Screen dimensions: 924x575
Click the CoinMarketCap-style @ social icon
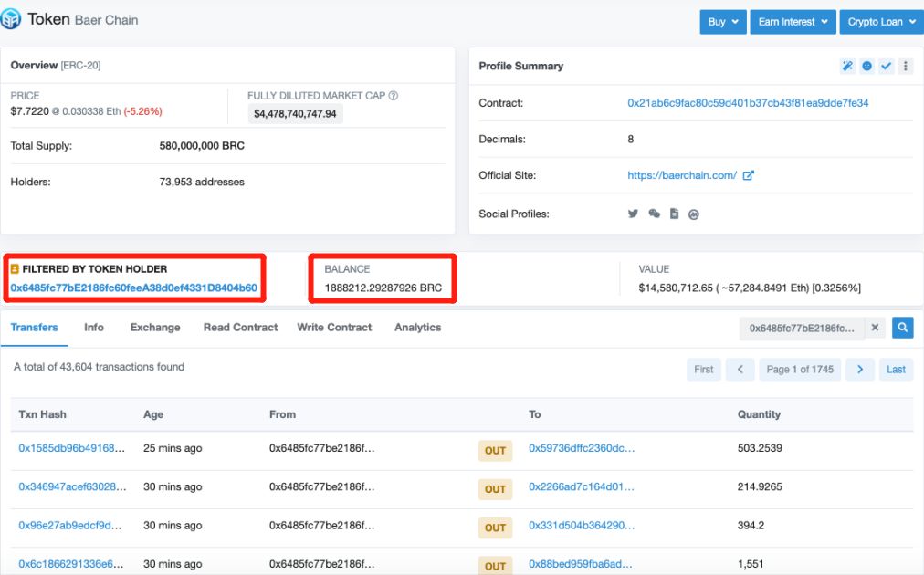tap(694, 214)
